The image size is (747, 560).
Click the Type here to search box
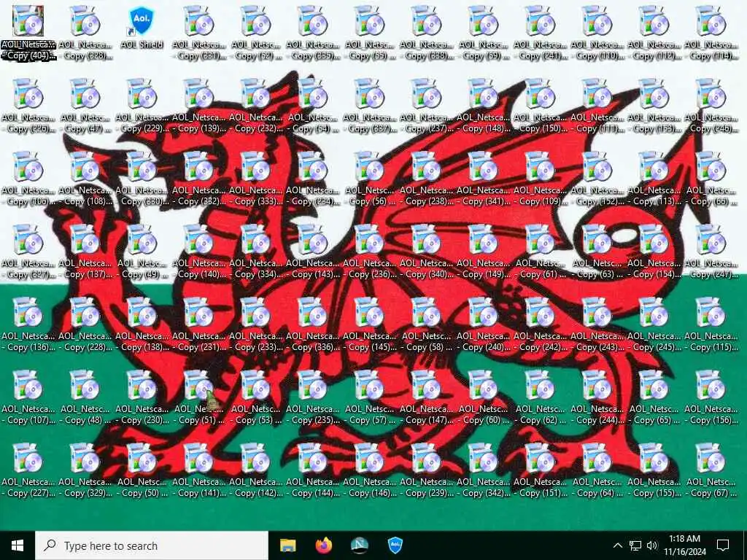pyautogui.click(x=152, y=545)
